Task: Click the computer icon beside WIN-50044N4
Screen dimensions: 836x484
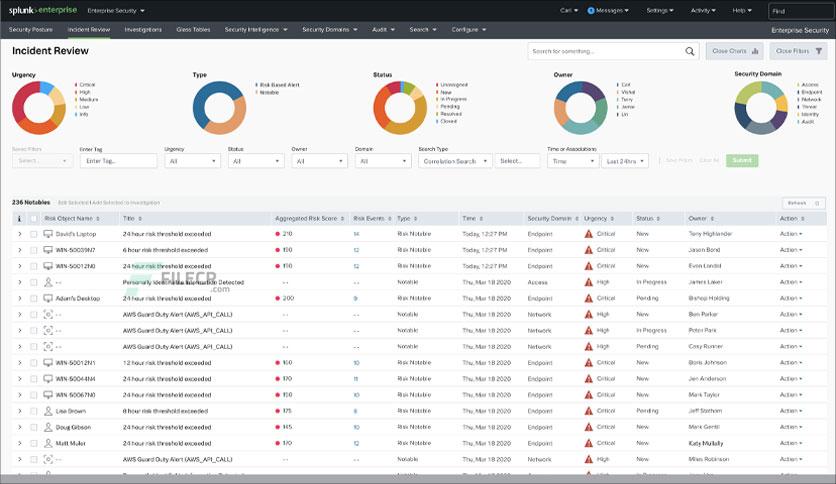Action: tap(48, 378)
